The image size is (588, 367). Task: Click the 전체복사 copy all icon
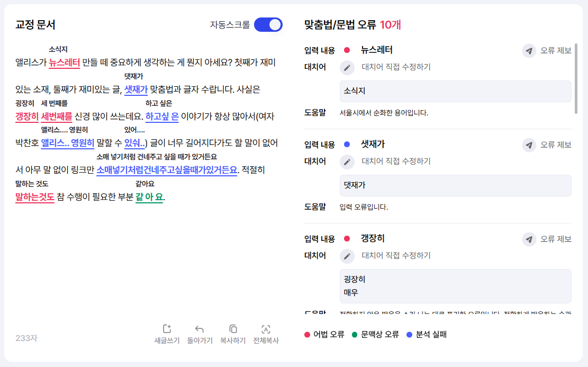pos(266,329)
